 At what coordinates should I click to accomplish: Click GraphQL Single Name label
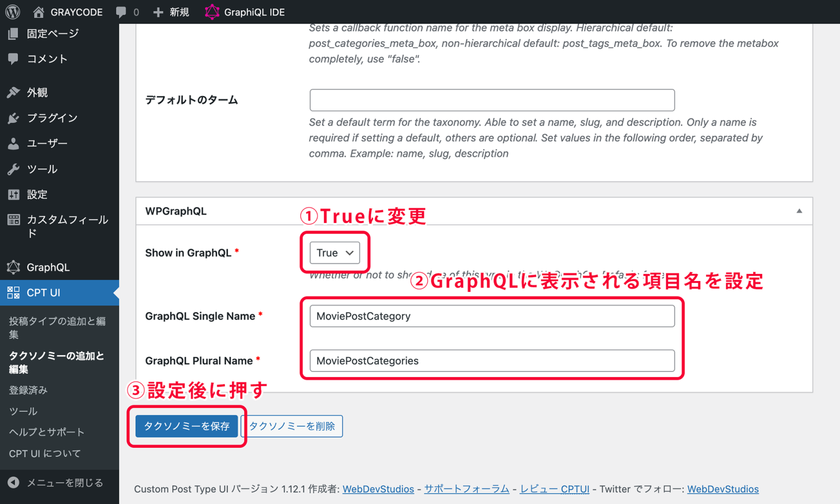coord(200,316)
